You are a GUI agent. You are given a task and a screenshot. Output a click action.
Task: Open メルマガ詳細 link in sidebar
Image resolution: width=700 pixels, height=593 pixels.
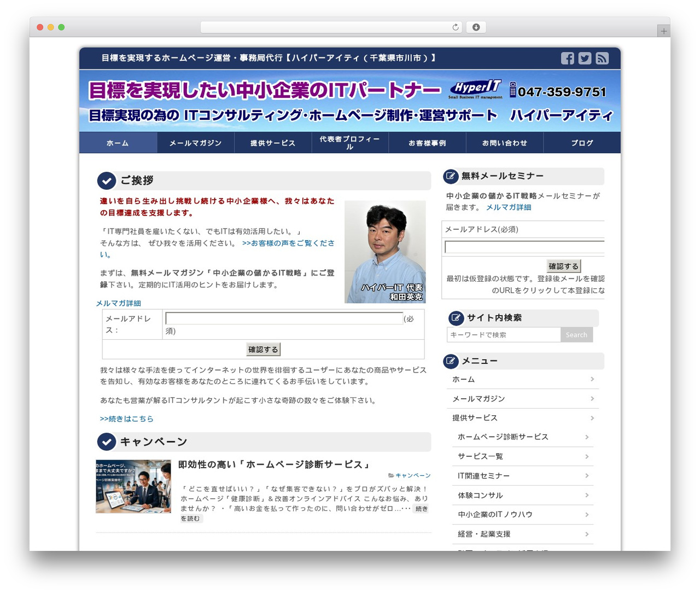(509, 207)
